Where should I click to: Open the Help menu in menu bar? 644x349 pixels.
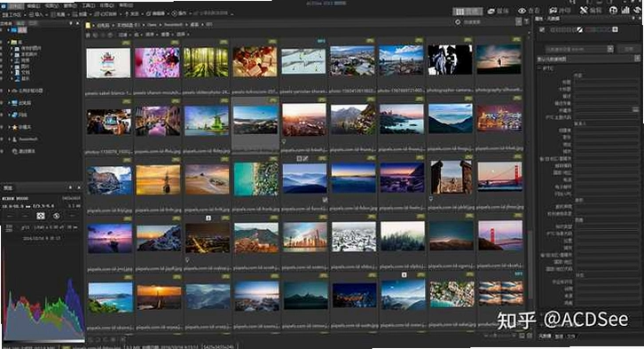[x=126, y=5]
